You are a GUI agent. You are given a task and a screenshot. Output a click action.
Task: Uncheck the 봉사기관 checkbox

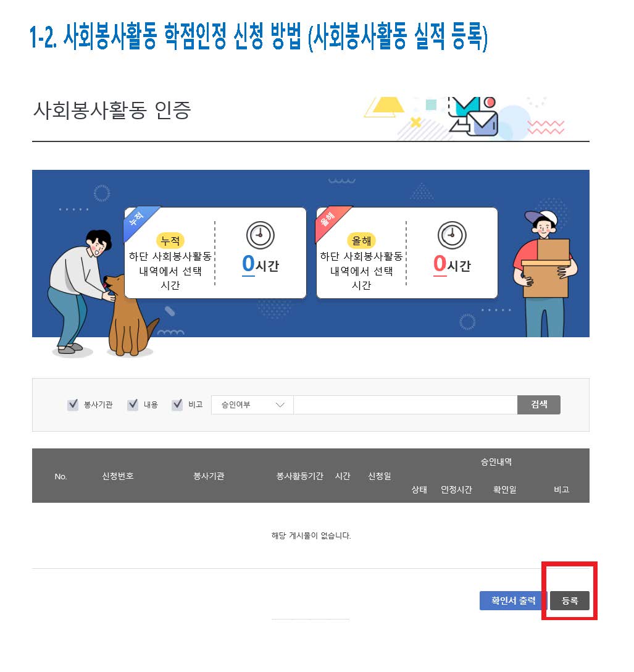tap(73, 405)
